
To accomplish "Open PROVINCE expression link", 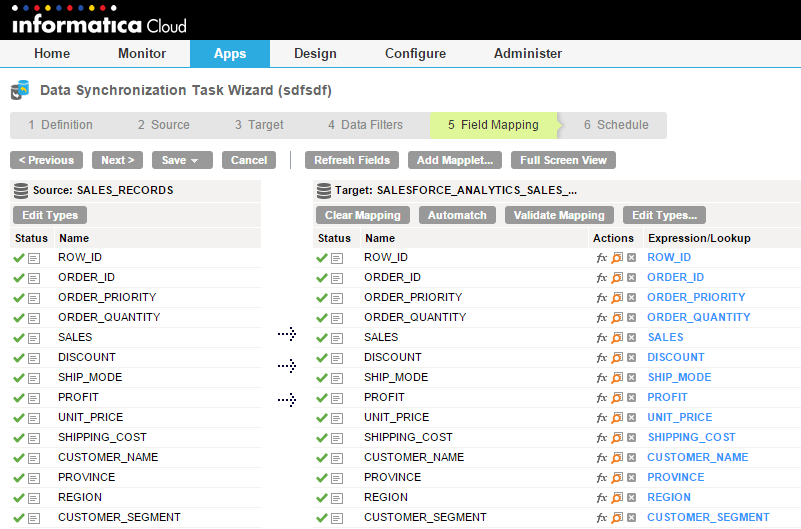I will tap(676, 477).
